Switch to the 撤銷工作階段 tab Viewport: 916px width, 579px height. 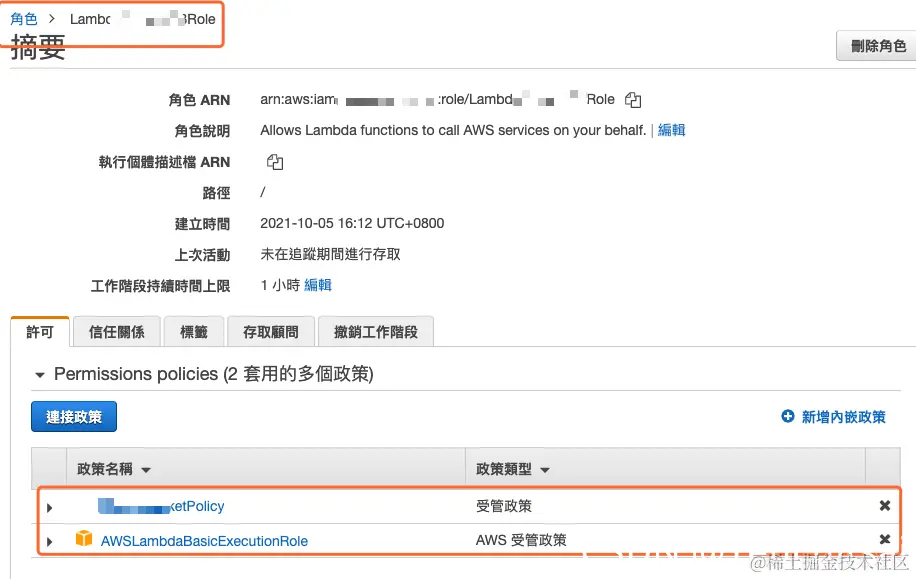pos(376,332)
